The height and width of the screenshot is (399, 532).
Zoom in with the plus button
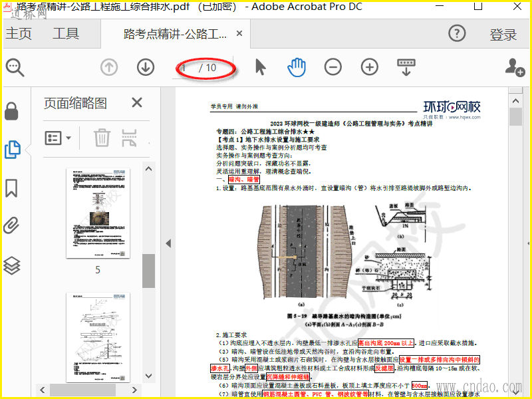tap(370, 67)
